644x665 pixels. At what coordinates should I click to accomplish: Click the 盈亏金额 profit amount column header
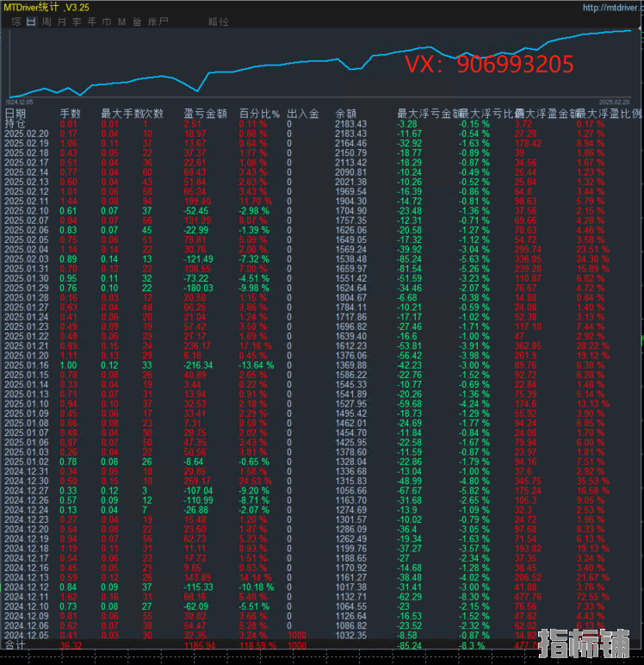(205, 113)
